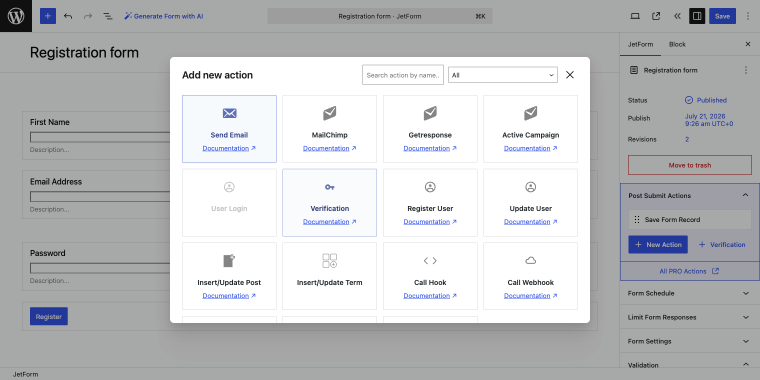Click the First Name input field
Viewport: 760px width, 380px height.
coord(100,137)
